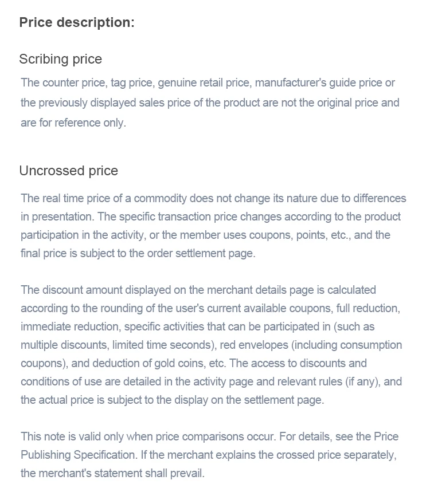Click the text "are for reference only."
Viewport: 430px width, 504px height.
[x=73, y=123]
